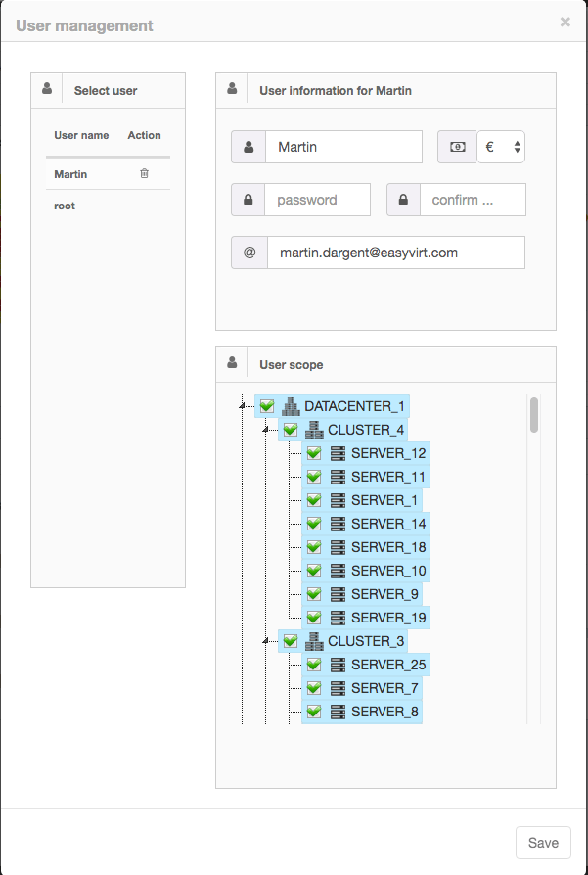Click the SERVER_14 server icon
Viewport: 588px width, 875px height.
pyautogui.click(x=338, y=524)
